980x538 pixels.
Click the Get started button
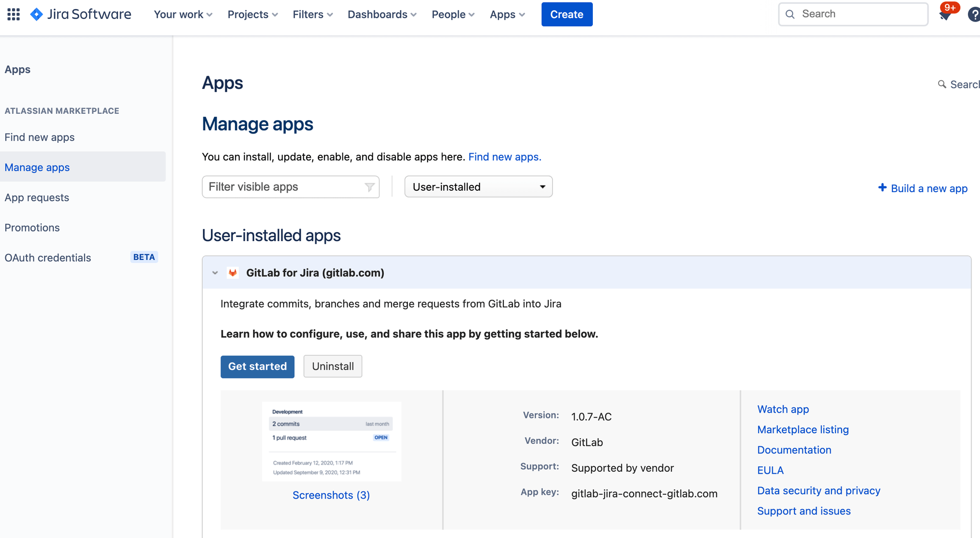tap(257, 365)
